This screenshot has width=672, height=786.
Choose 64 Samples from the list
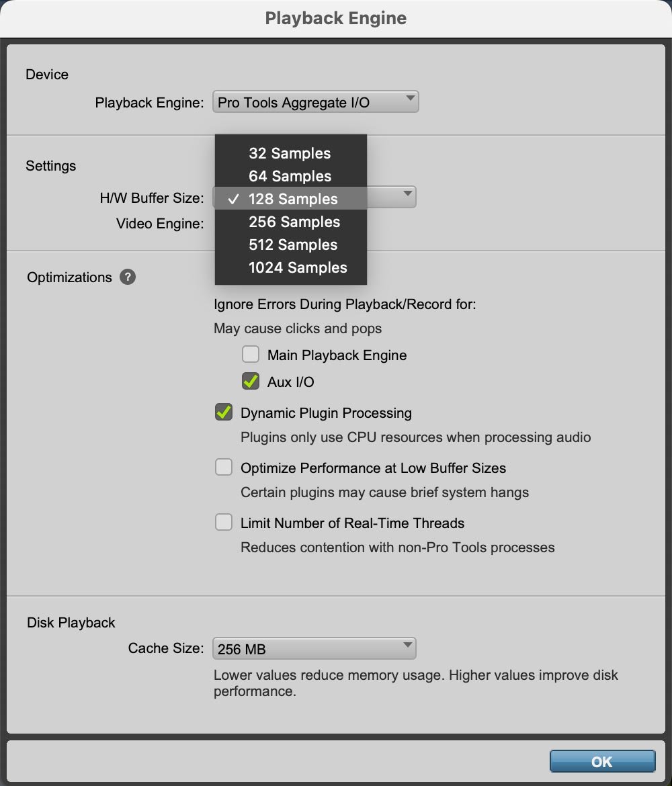click(x=291, y=176)
